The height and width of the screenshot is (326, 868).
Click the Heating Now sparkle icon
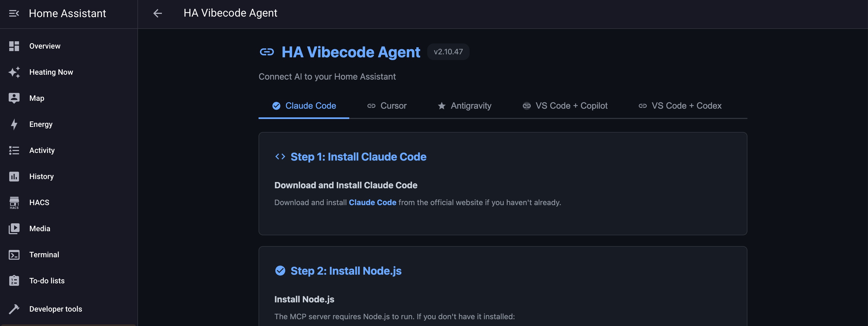point(14,72)
